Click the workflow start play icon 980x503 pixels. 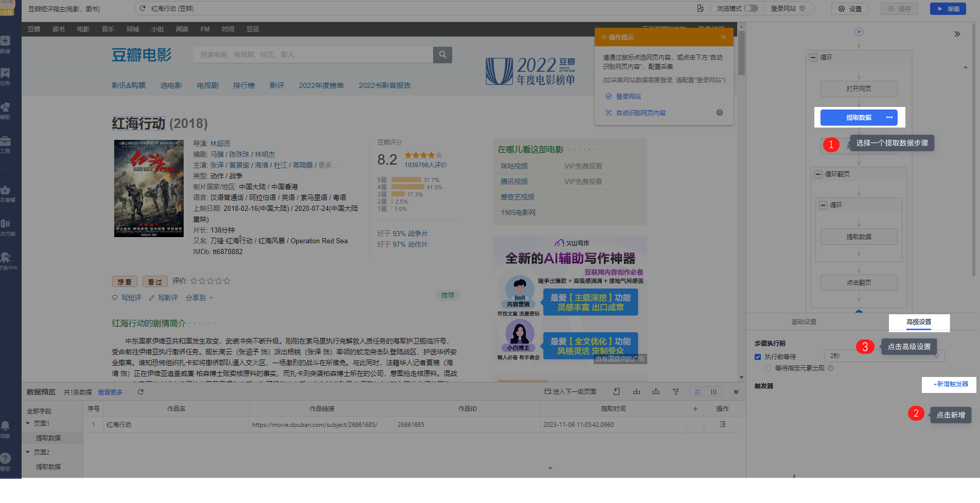tap(859, 32)
